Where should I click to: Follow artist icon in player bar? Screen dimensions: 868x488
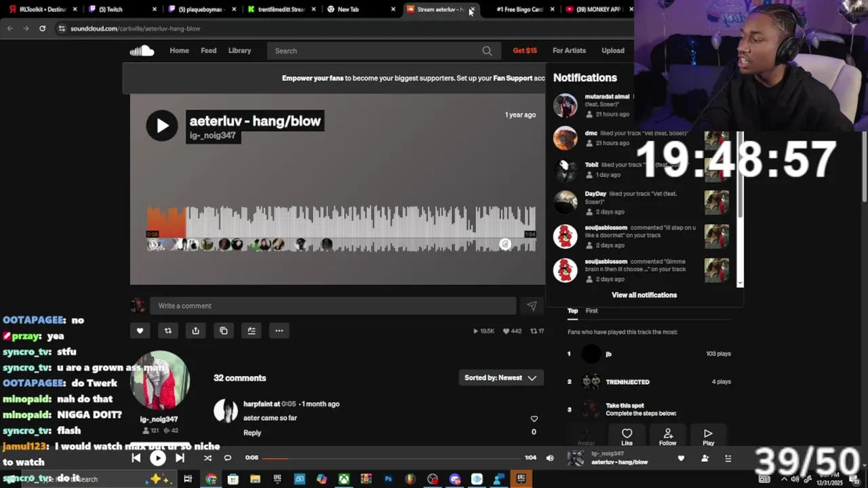tap(705, 458)
